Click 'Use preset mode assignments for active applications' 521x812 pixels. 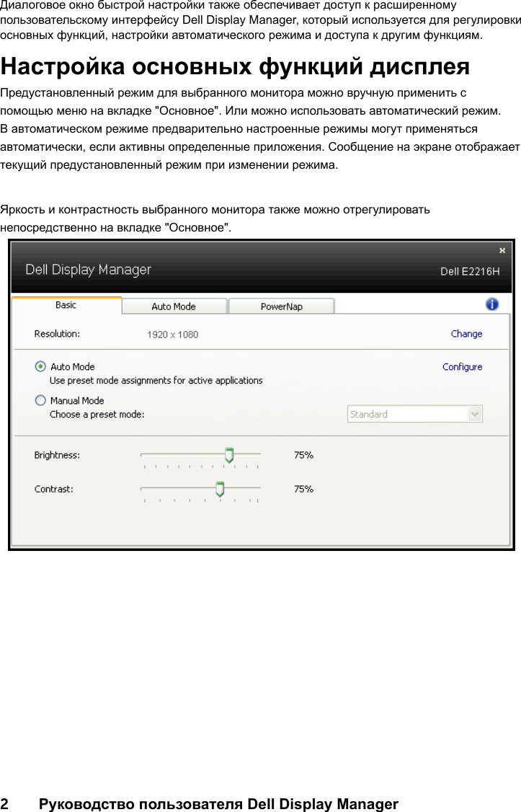[x=156, y=381]
